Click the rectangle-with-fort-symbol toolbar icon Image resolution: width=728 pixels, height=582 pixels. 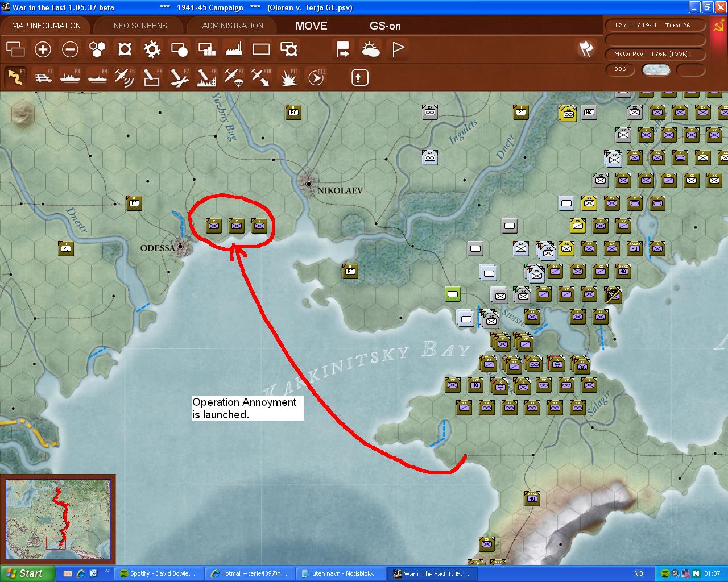tap(289, 49)
